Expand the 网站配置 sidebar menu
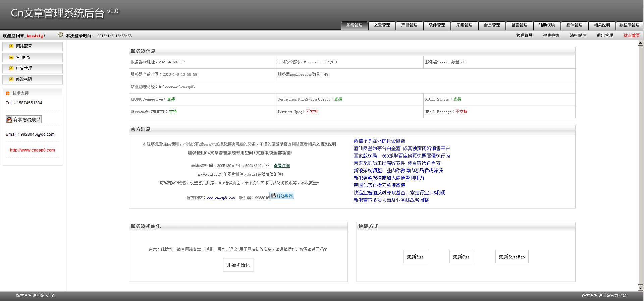Viewport: 644px width, 301px height. tap(24, 46)
